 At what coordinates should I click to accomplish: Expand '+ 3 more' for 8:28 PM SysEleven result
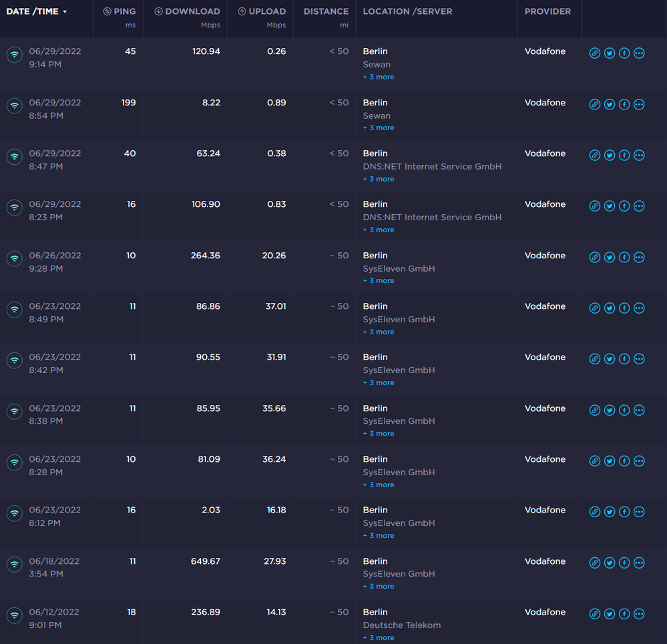(379, 485)
